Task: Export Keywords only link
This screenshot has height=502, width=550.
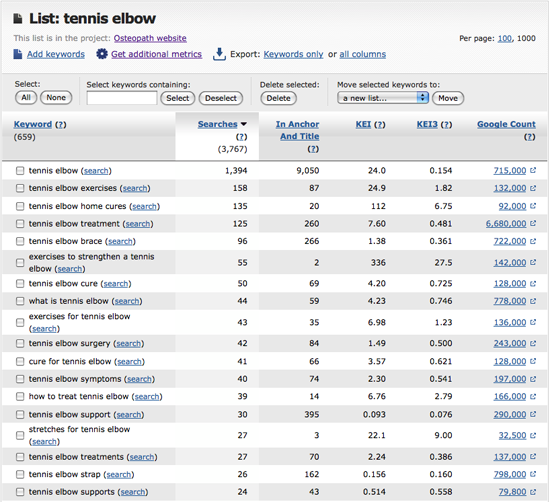Action: click(x=293, y=54)
